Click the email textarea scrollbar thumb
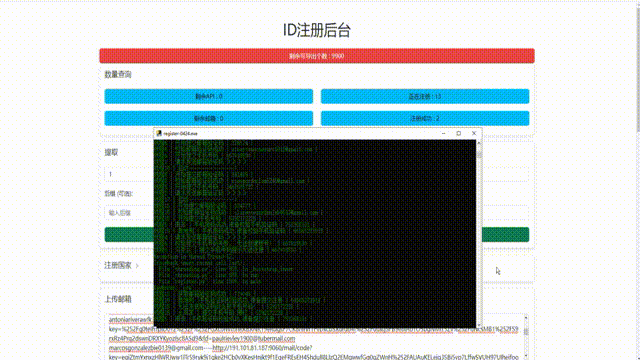The width and height of the screenshot is (640, 360). [526, 332]
